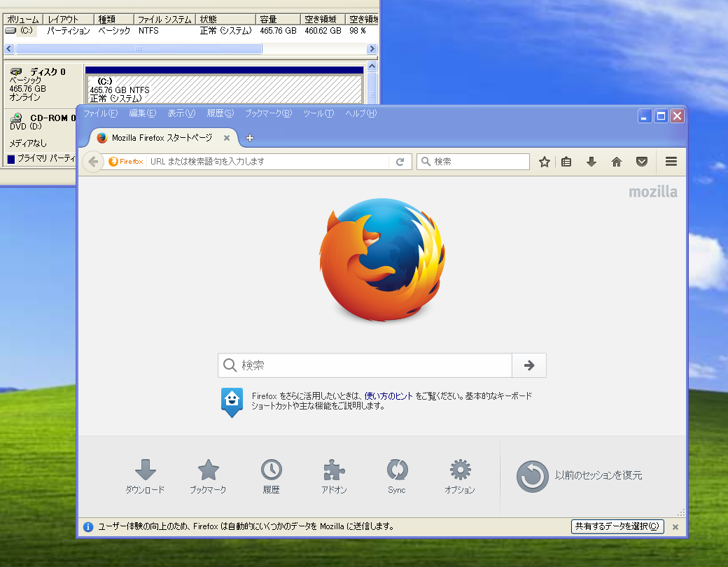The width and height of the screenshot is (728, 567).
Task: Go to home page via house icon
Action: [616, 162]
